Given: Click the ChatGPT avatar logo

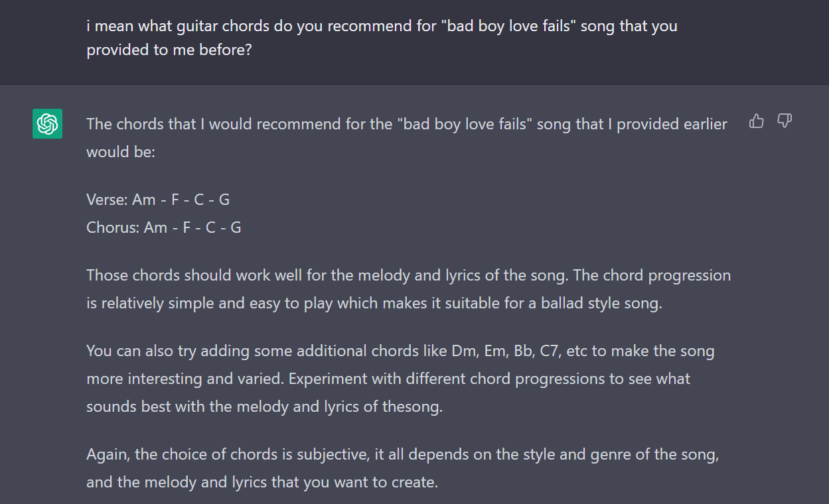Looking at the screenshot, I should pyautogui.click(x=47, y=124).
